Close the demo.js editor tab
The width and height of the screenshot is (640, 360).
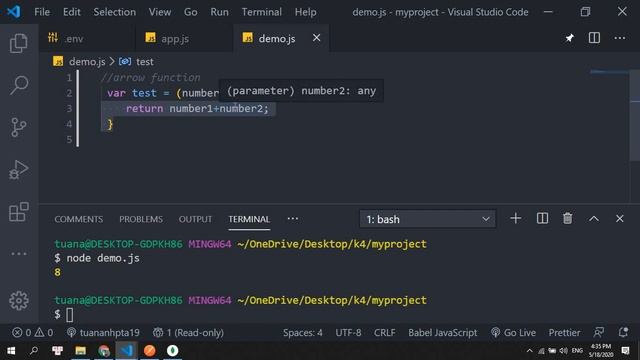coord(316,38)
